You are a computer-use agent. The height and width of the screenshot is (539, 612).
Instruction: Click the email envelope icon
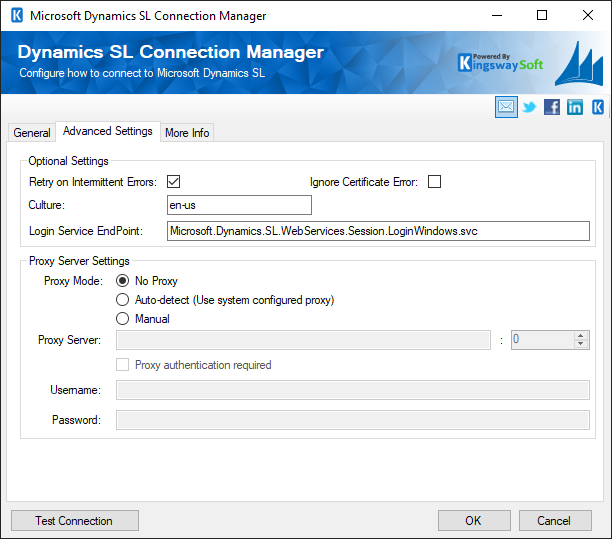pos(506,107)
